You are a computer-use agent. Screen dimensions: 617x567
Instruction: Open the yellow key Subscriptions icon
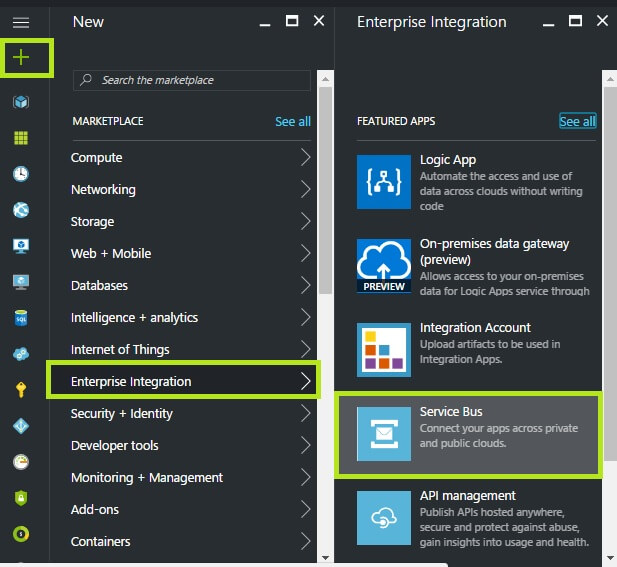click(x=21, y=390)
